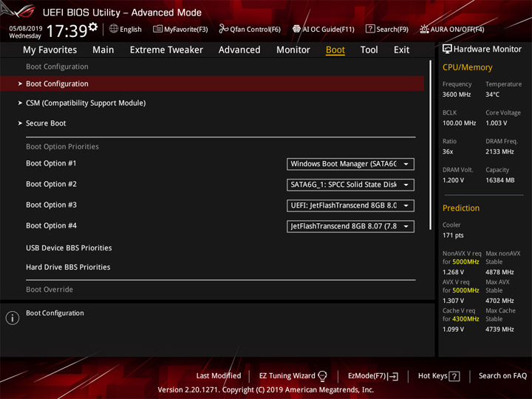Click the EzMode exit arrow icon
Screen dimensions: 532x399
[x=392, y=376]
